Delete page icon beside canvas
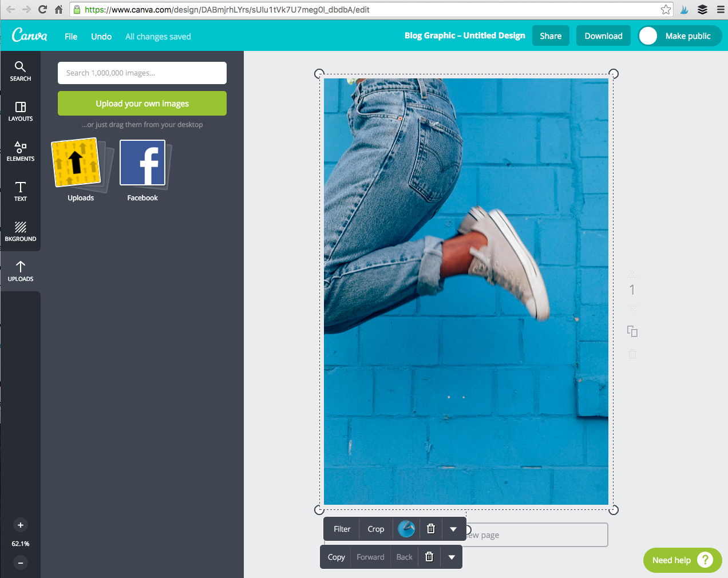This screenshot has width=728, height=578. 632,354
